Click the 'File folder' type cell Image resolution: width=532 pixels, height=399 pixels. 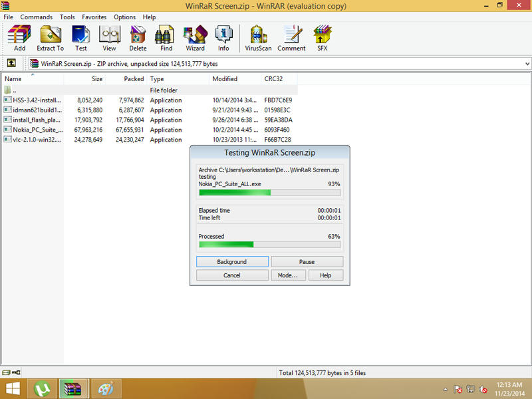tap(164, 90)
